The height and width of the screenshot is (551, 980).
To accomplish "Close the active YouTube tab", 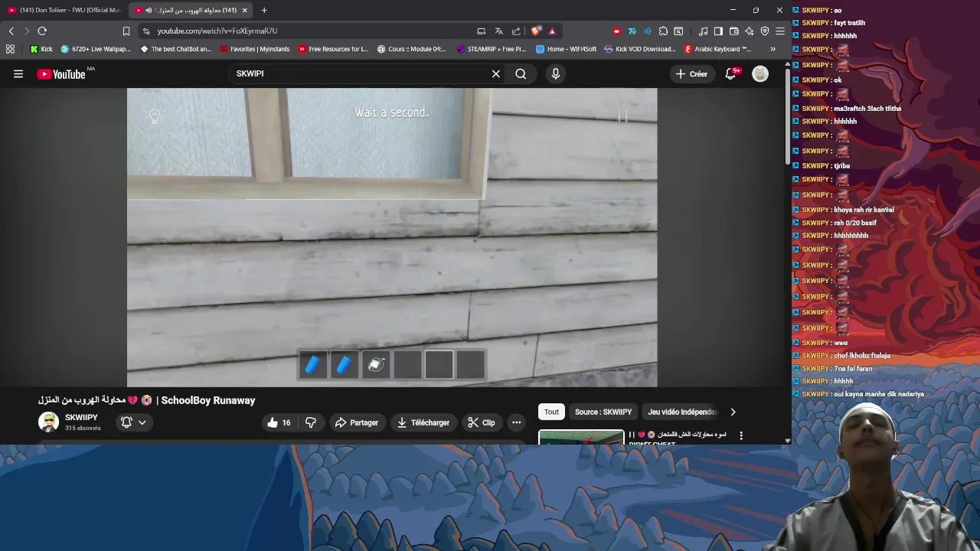I will (x=244, y=10).
